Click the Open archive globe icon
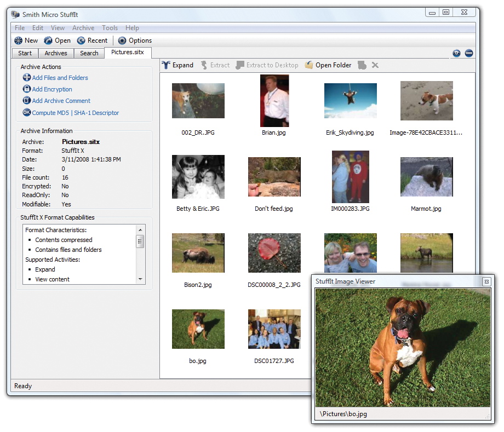504x432 pixels. click(48, 41)
